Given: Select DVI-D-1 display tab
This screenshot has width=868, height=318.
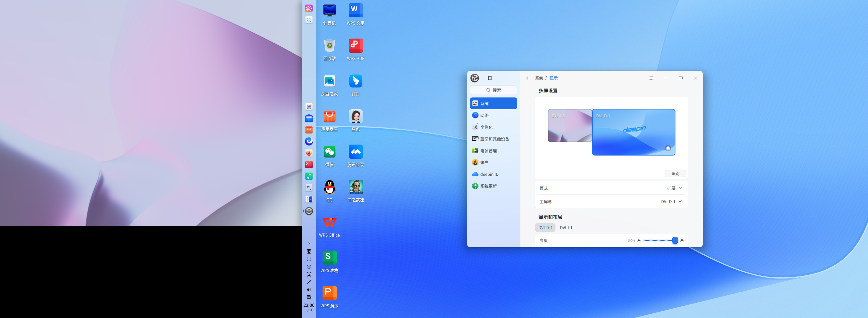Looking at the screenshot, I should pos(545,228).
